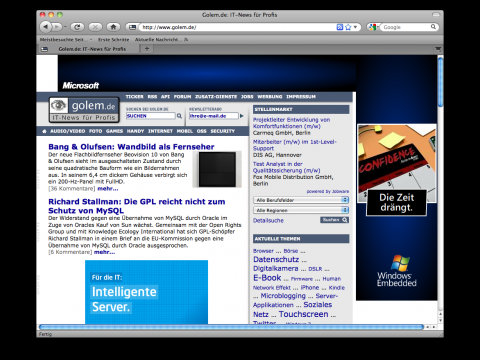Click the RSS feed icon in address bar

[340, 27]
